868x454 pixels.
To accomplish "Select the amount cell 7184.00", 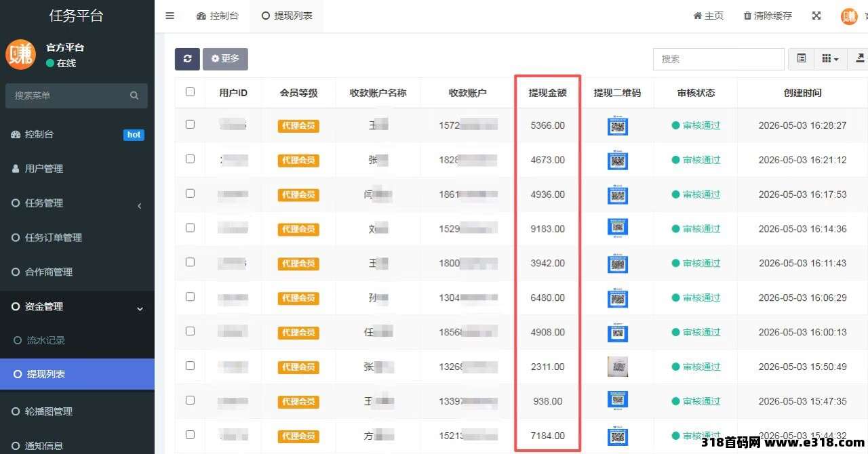I will pos(548,436).
